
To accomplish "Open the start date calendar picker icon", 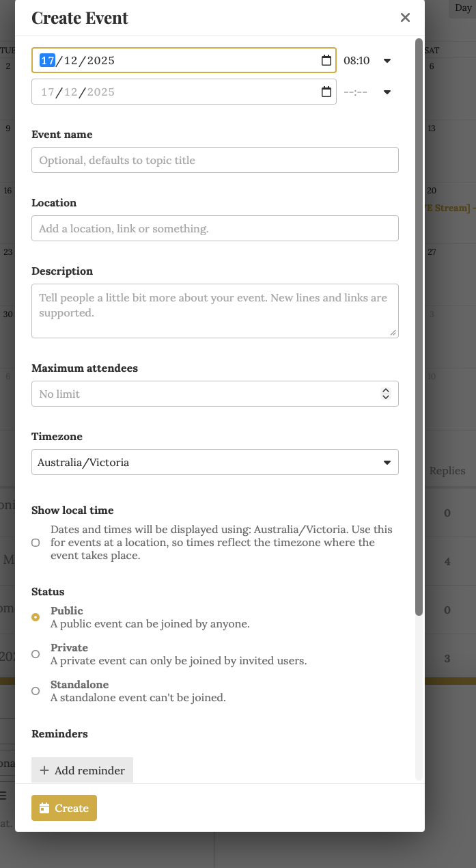I will 326,60.
